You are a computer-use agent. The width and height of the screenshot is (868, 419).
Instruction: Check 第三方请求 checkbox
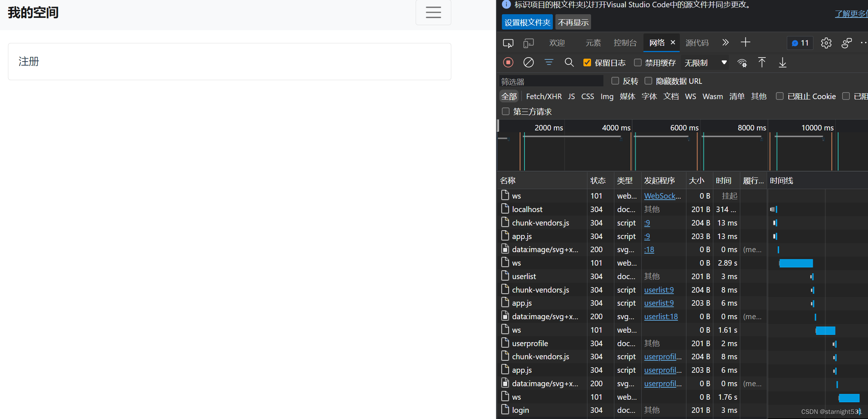506,111
